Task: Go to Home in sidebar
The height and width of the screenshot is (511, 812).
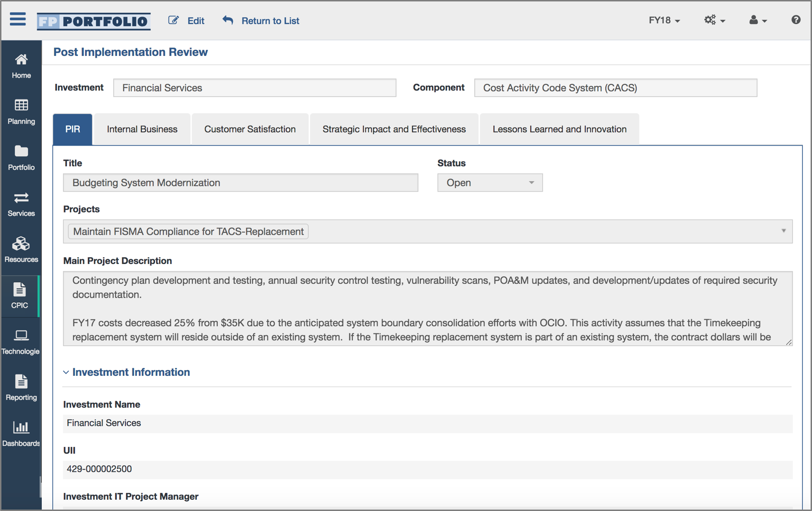Action: (x=21, y=66)
